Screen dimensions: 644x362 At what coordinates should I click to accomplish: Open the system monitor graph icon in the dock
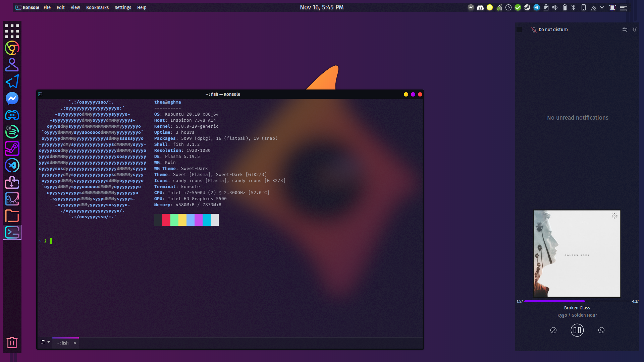[12, 199]
